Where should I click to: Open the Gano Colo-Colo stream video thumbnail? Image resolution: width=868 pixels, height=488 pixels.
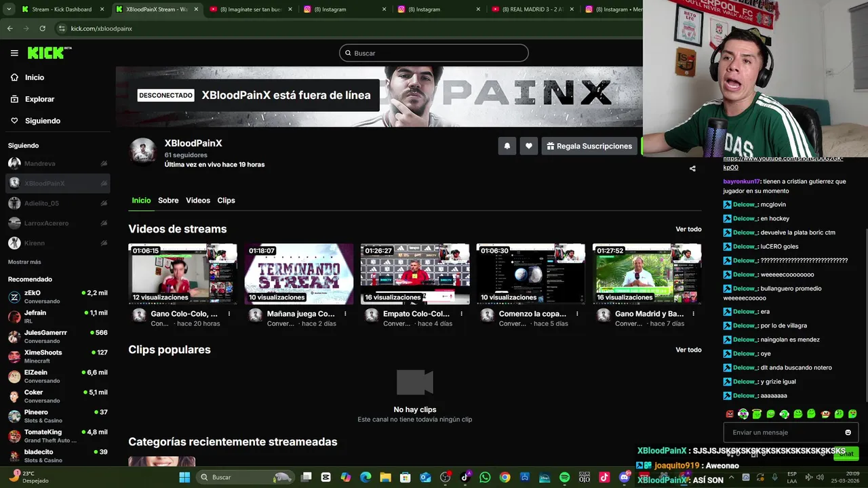pos(183,274)
